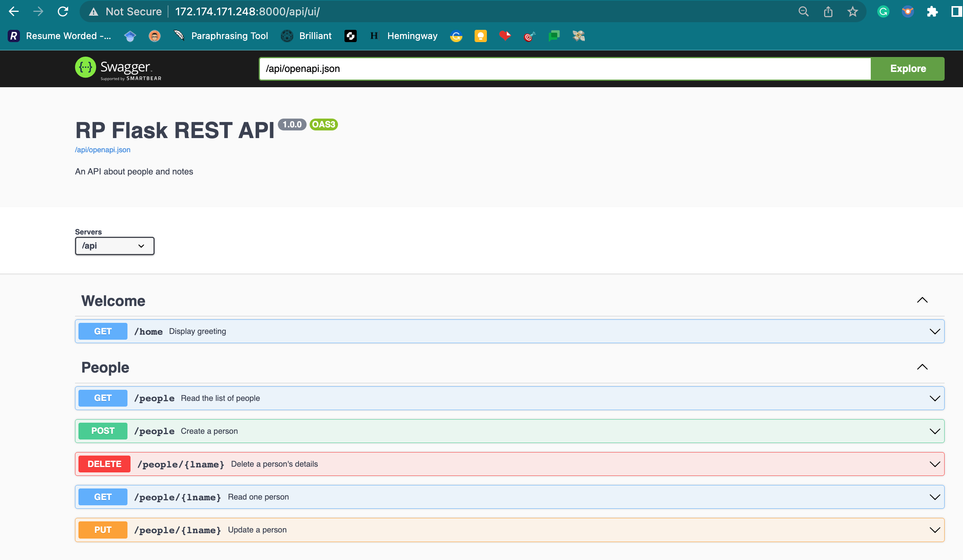Open the share icon in the address bar
963x560 pixels.
coord(828,11)
